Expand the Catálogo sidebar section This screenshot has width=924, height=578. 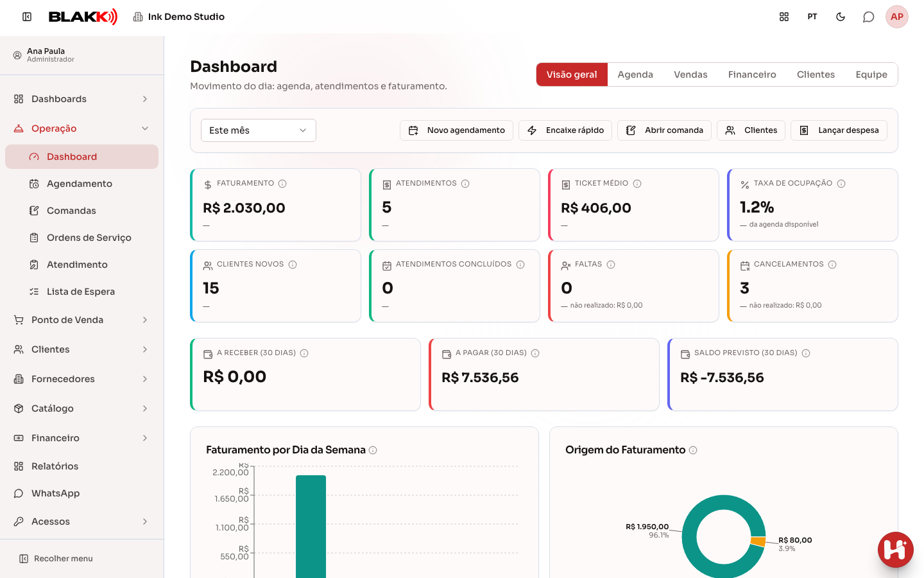pos(82,408)
